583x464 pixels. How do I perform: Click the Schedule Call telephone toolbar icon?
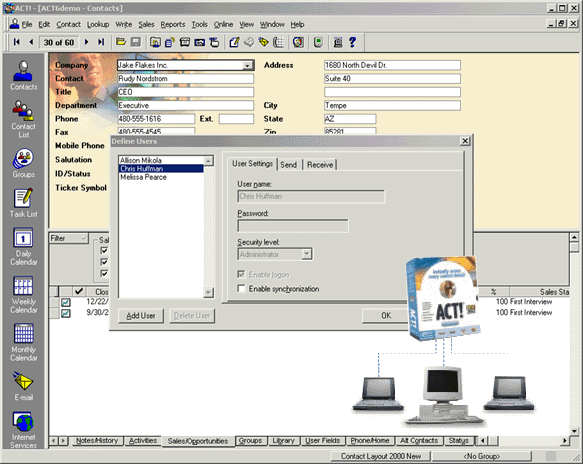coord(185,42)
